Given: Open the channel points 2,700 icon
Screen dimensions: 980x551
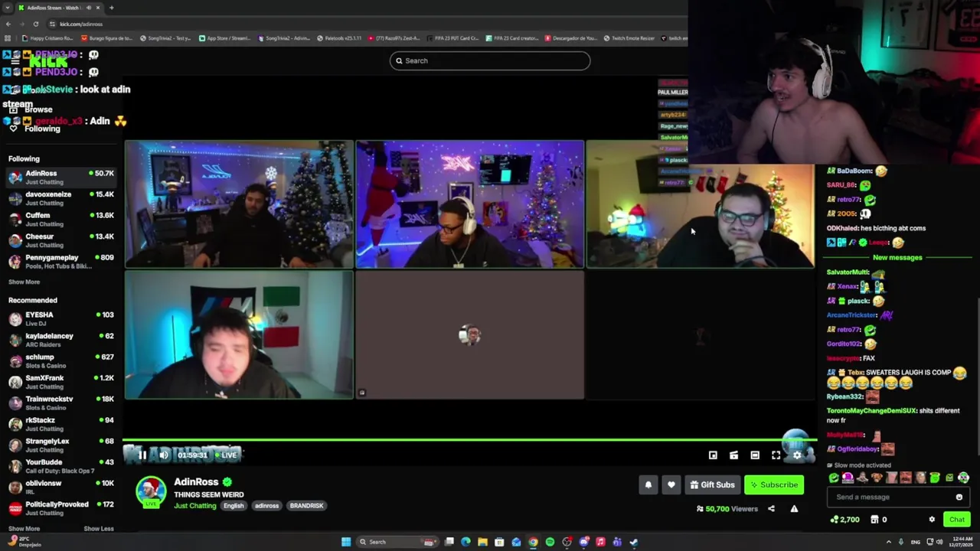Looking at the screenshot, I should [x=834, y=520].
